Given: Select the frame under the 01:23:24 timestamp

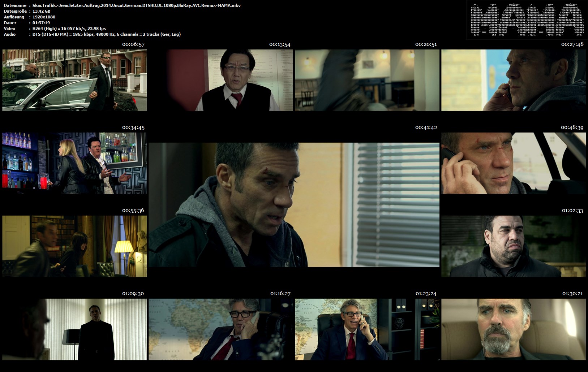Looking at the screenshot, I should [367, 329].
